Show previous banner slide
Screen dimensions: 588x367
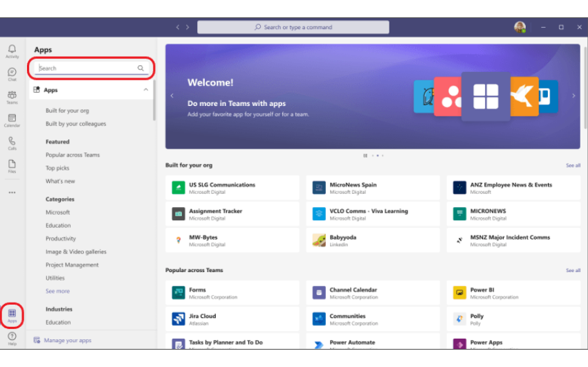point(172,96)
